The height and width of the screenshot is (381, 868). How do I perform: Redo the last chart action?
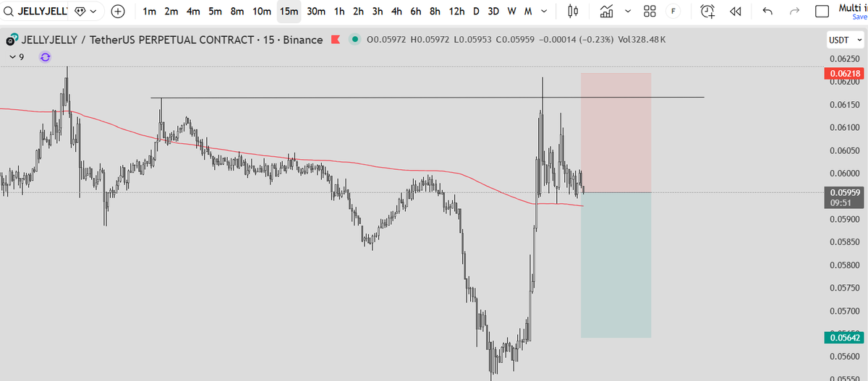[x=795, y=12]
